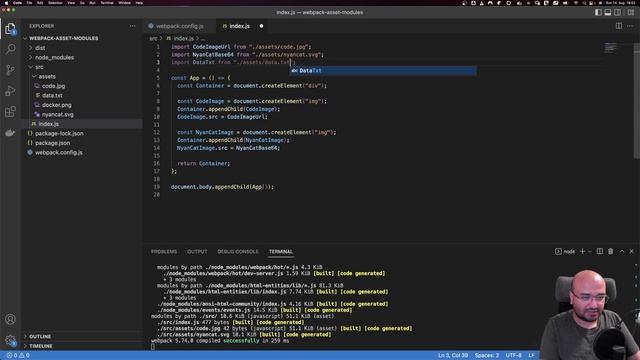Open package-lock.json in the explorer
The height and width of the screenshot is (360, 640).
[x=82, y=133]
